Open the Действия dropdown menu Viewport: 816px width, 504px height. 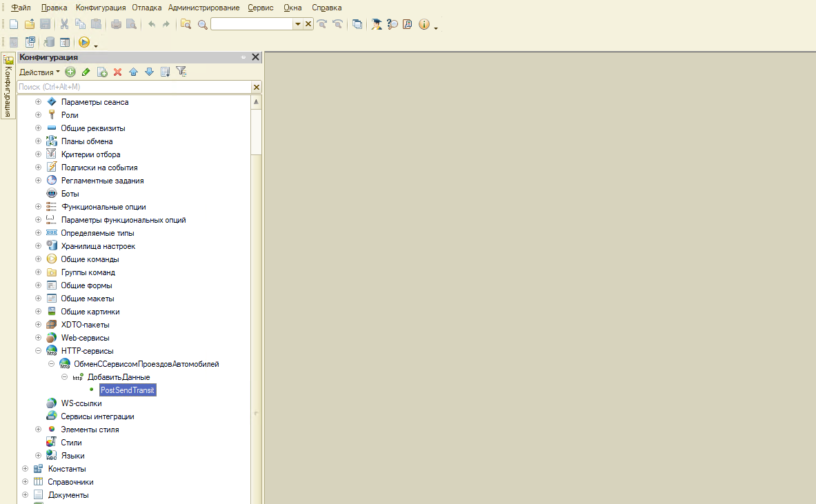coord(39,72)
